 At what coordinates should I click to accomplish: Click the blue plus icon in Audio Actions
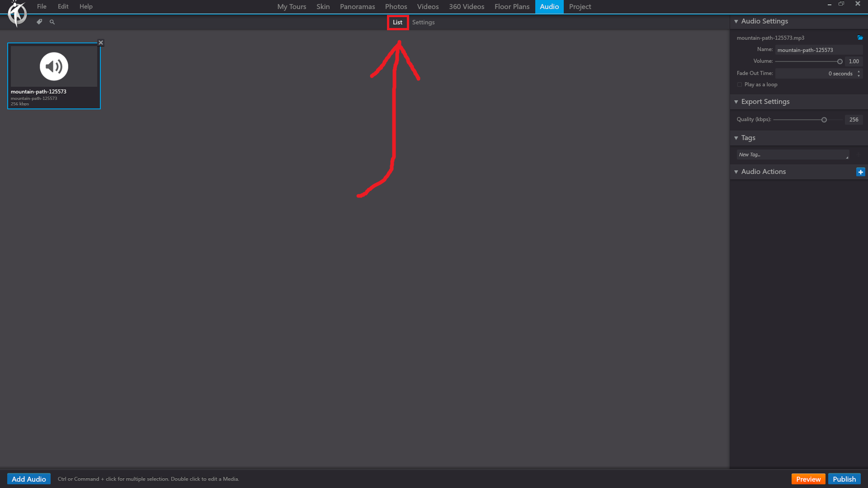(861, 172)
